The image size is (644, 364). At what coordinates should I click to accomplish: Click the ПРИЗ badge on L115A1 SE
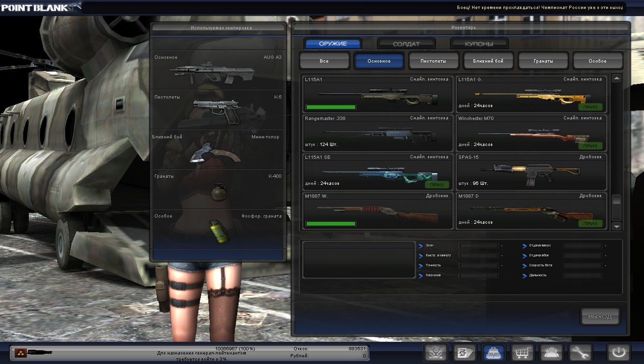coord(437,184)
